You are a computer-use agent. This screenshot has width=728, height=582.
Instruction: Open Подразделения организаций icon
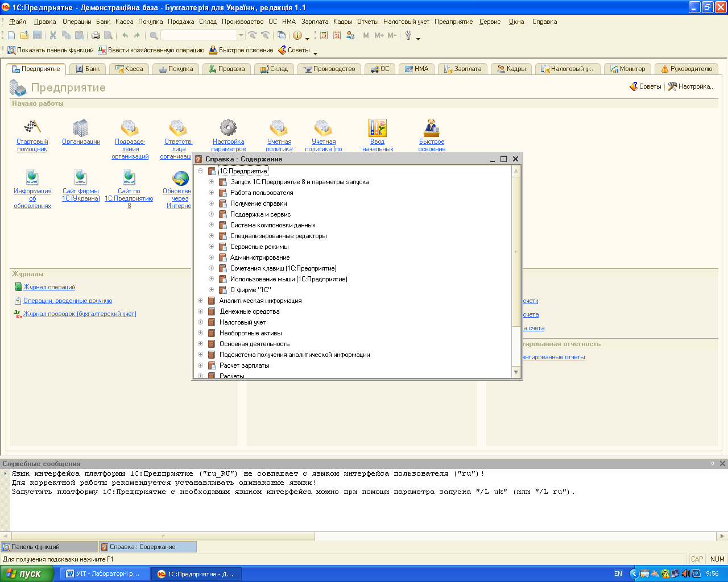tap(130, 139)
